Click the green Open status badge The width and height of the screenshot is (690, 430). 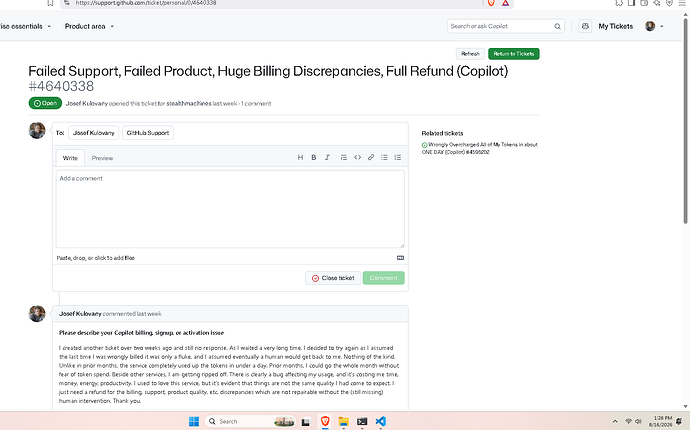tap(45, 103)
